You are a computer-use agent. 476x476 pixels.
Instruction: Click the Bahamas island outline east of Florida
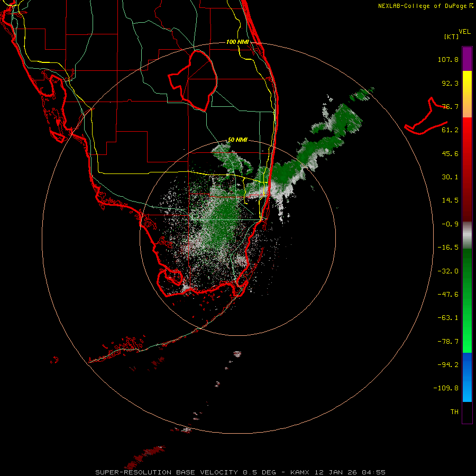(426, 116)
